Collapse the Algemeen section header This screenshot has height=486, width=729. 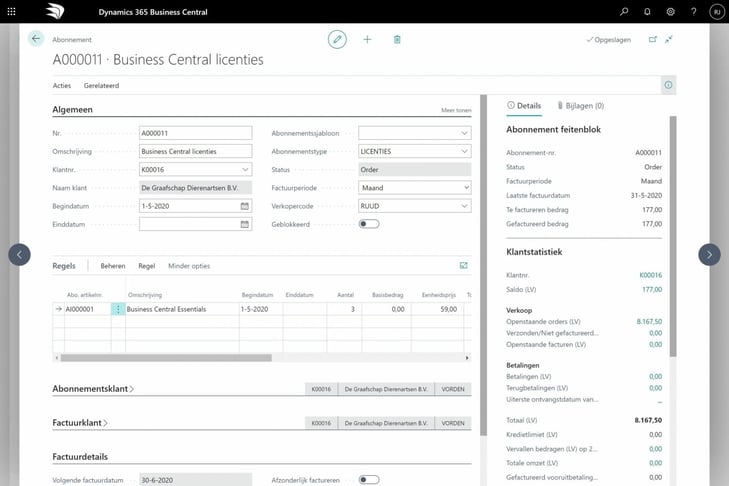(x=73, y=110)
